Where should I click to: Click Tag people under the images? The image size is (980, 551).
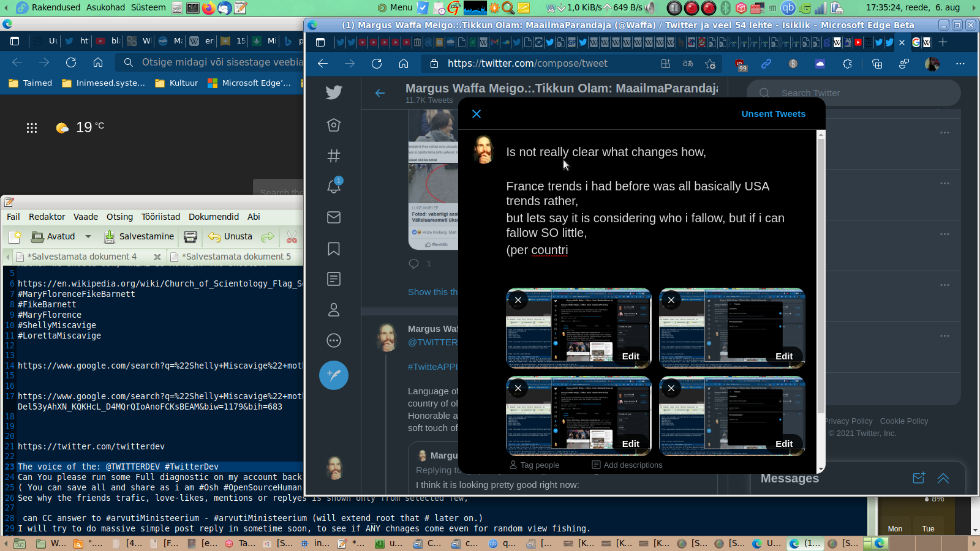pyautogui.click(x=534, y=465)
